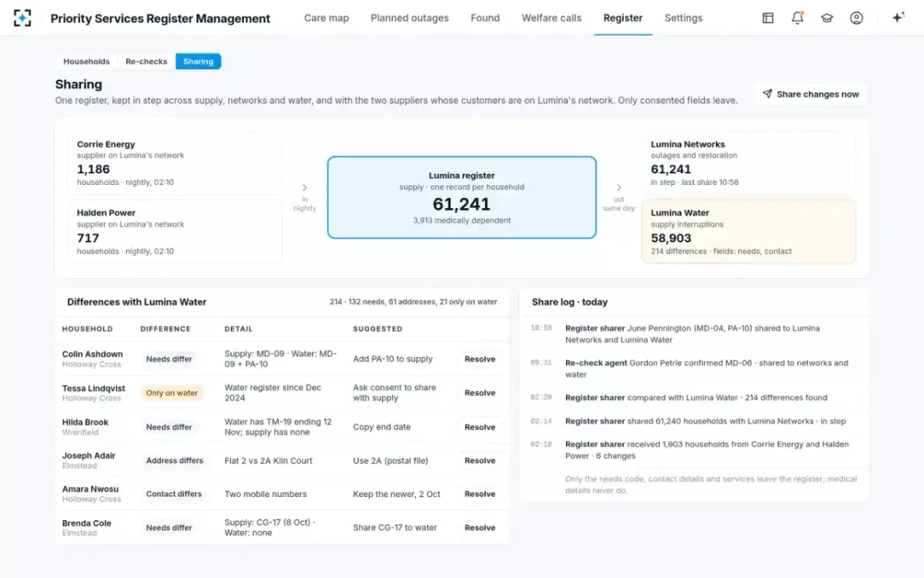Click 'Needs differ' badge for Colin Ashdown
Screen dimensions: 924x578
pos(169,359)
